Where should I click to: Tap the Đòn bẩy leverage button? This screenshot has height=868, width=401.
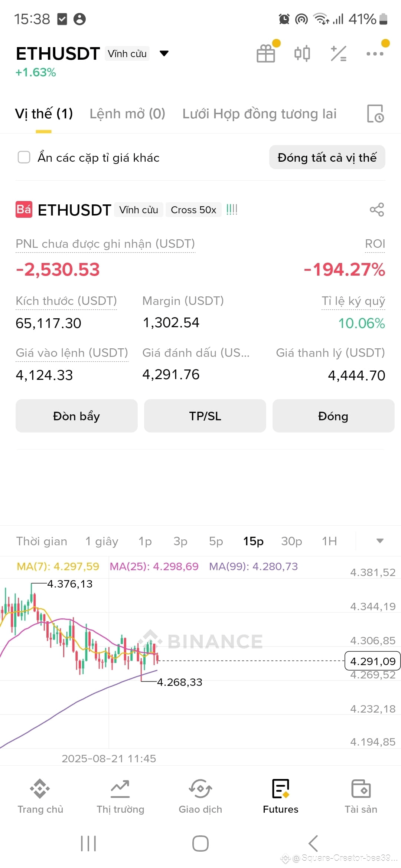point(76,416)
